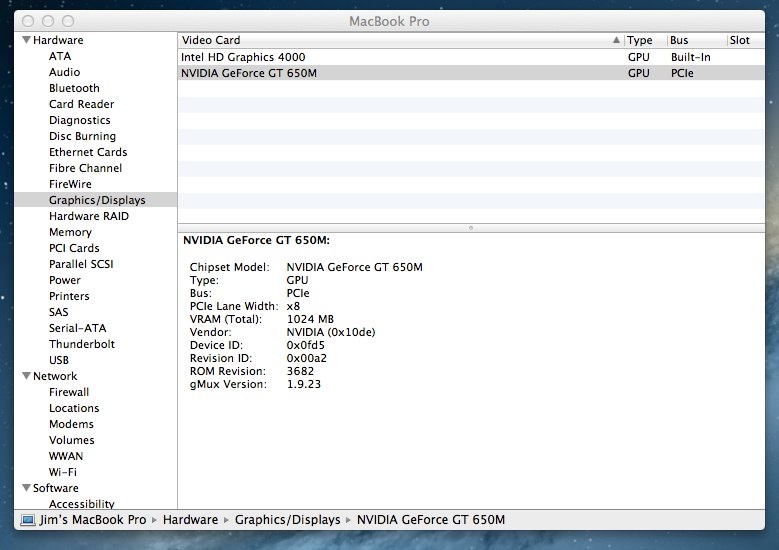Click the Vendor value NVIDIA (0x10de)
This screenshot has width=779, height=550.
pos(331,332)
